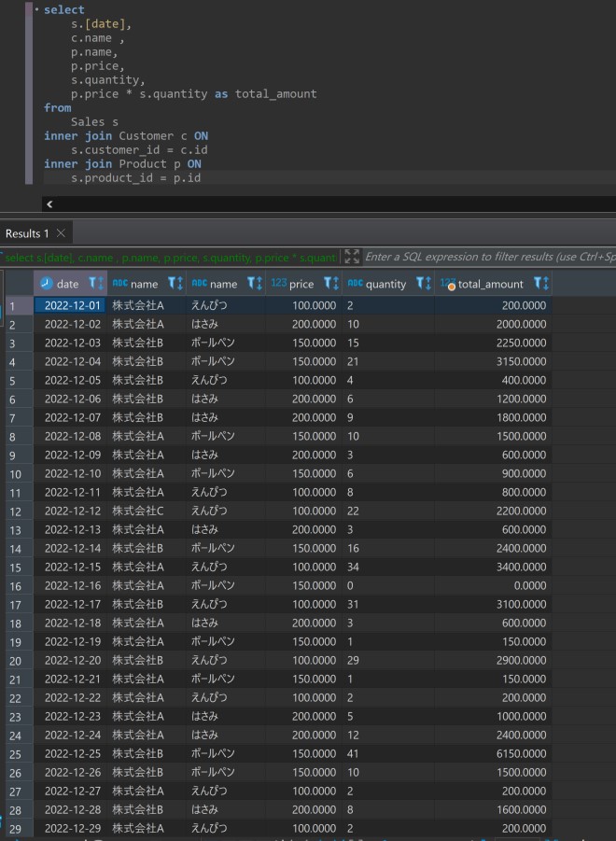The image size is (616, 841).
Task: Click filter/sort icon on product name column
Action: (x=254, y=284)
